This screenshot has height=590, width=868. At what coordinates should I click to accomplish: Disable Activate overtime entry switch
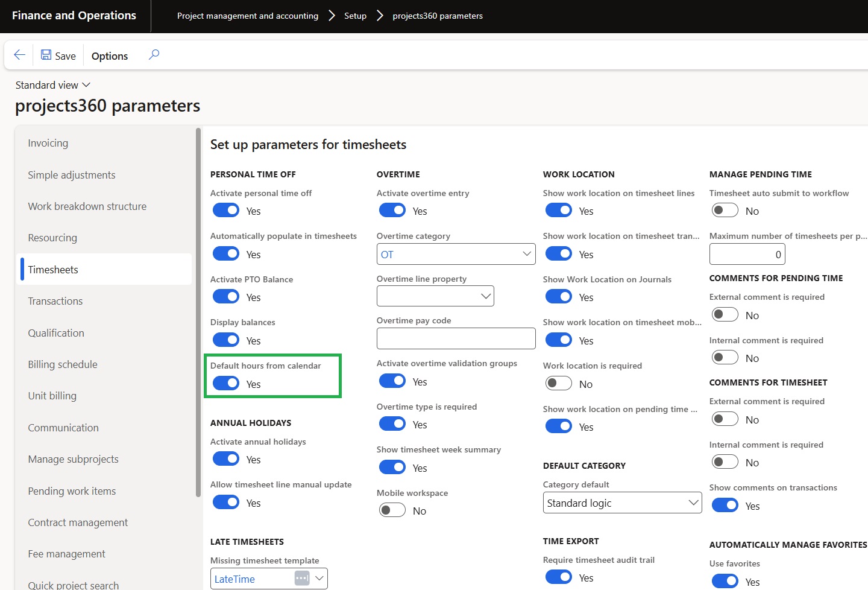click(392, 211)
